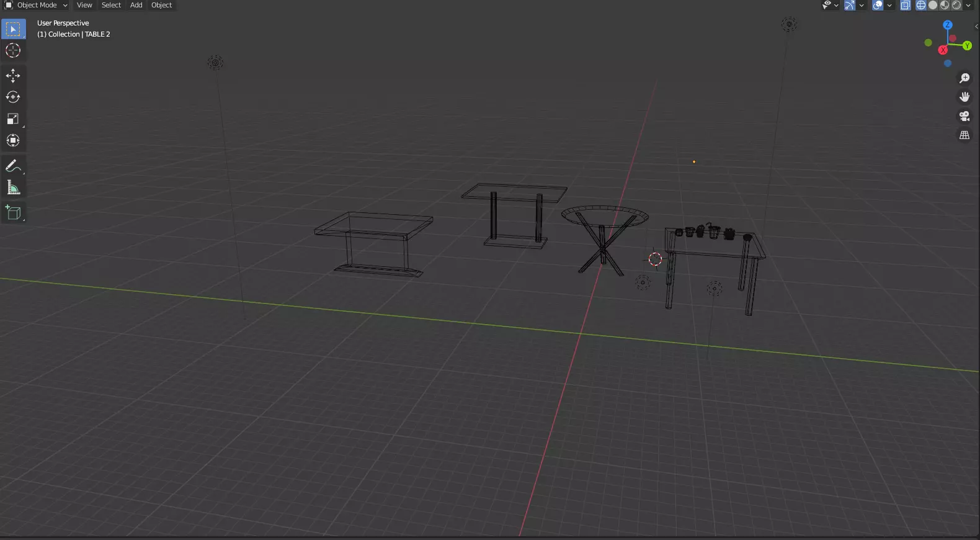Open the Select menu
Viewport: 980px width, 540px height.
112,5
